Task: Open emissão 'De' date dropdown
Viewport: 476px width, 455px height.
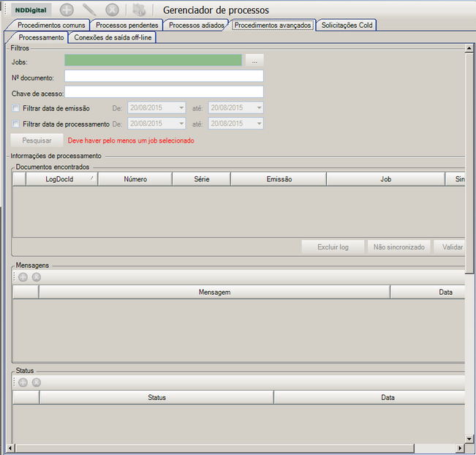Action: coord(181,108)
